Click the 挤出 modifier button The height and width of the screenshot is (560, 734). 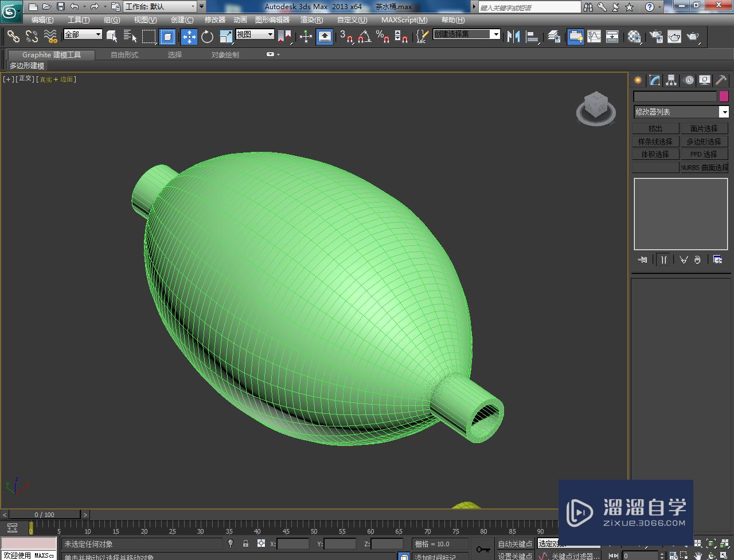655,128
